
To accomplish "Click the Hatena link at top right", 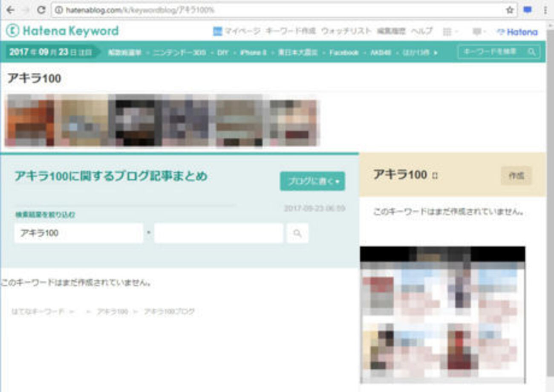I will [x=518, y=32].
